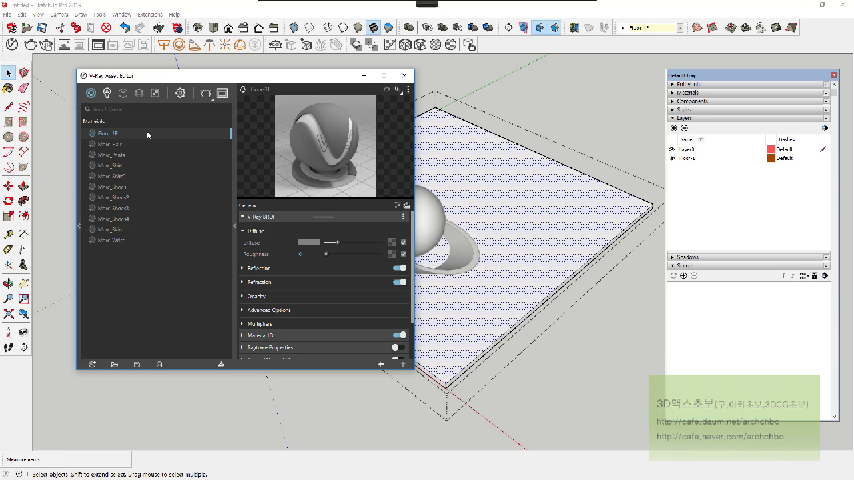Image resolution: width=854 pixels, height=480 pixels.
Task: Click the material preview sphere thumbnail
Action: click(x=325, y=146)
